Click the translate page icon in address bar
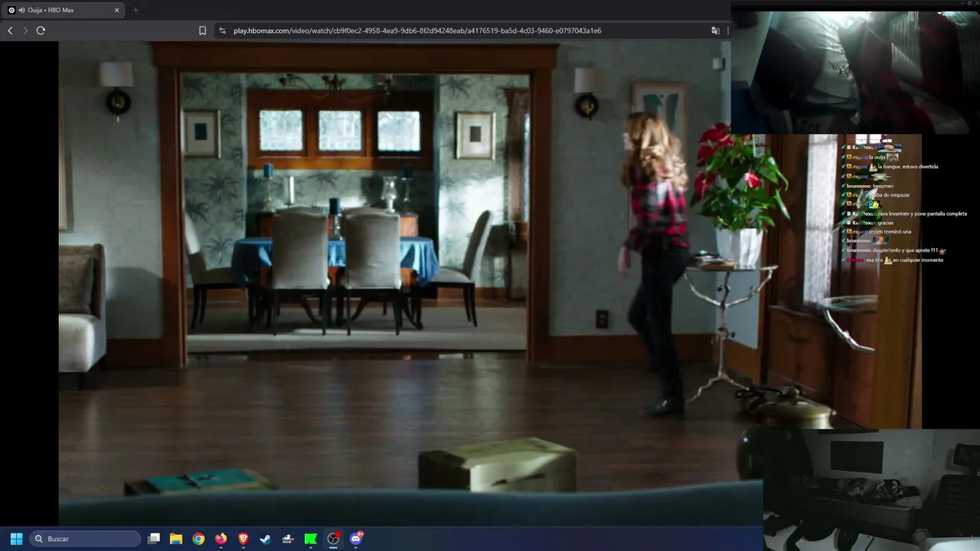This screenshot has height=551, width=980. point(715,31)
